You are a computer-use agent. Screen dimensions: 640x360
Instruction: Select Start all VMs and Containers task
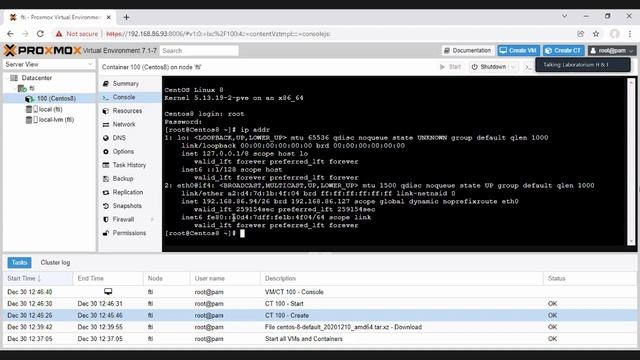tap(320, 339)
